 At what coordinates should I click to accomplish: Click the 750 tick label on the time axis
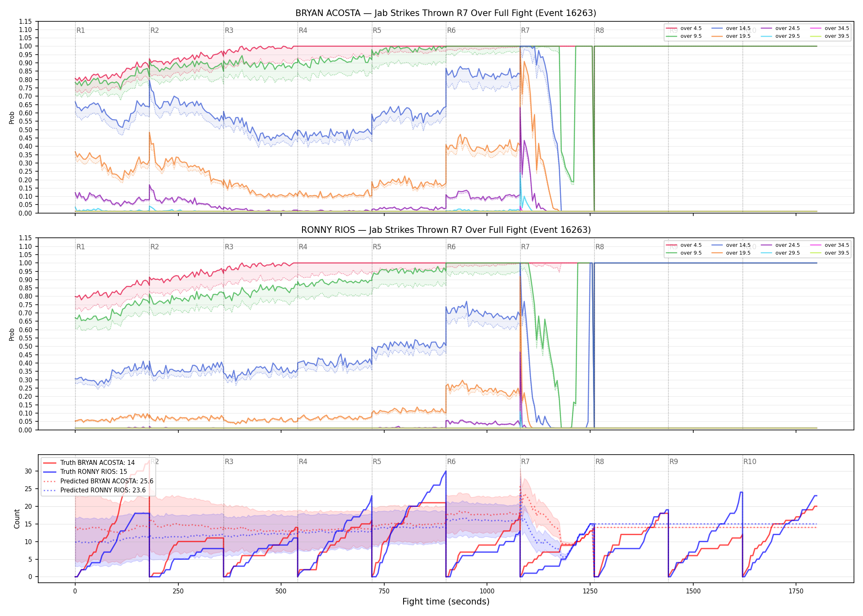384,591
